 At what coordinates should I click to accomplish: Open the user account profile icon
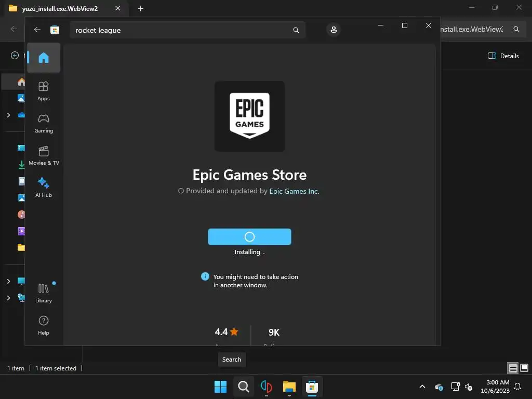point(334,30)
